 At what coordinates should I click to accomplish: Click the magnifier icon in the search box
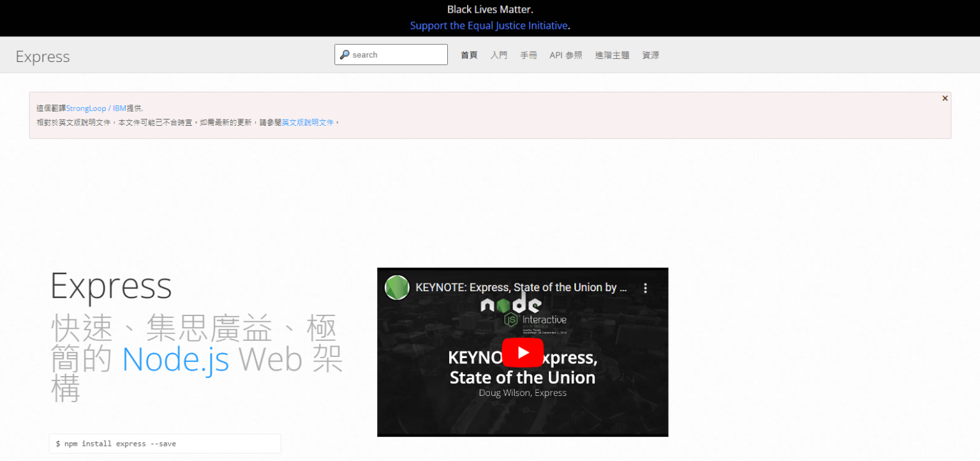click(x=345, y=54)
